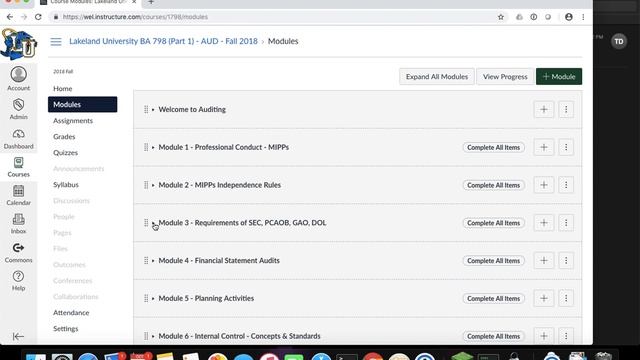Open Discussions in the course menu

point(71,200)
